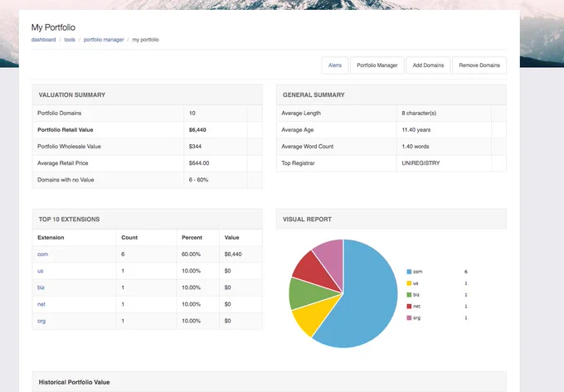Click the Average Length label
The image size is (564, 392).
(301, 114)
